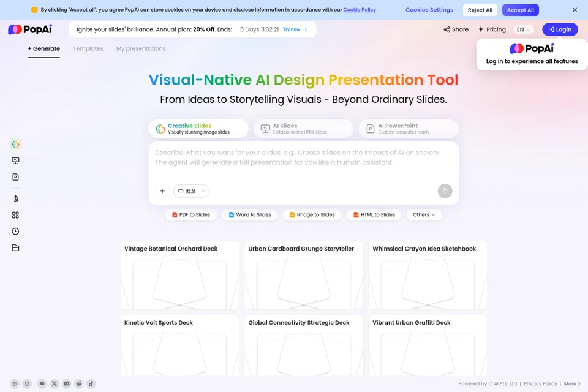Screen dimensions: 588x392
Task: Click the Try now promo link
Action: pos(295,29)
